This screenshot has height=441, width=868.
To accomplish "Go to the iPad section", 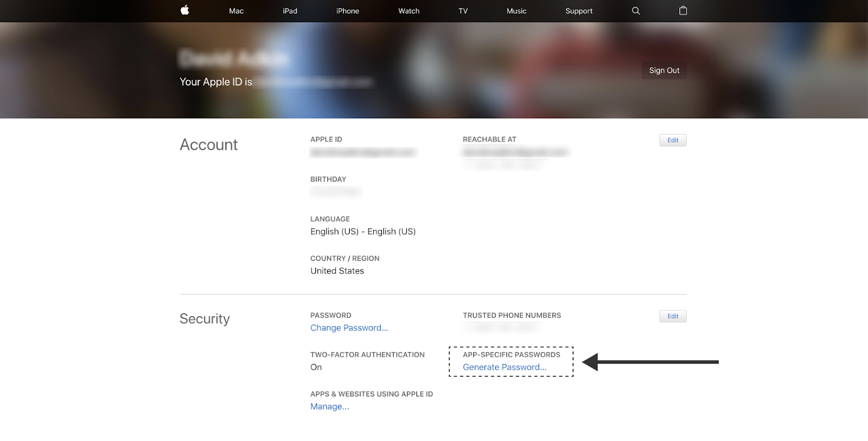I will point(290,11).
